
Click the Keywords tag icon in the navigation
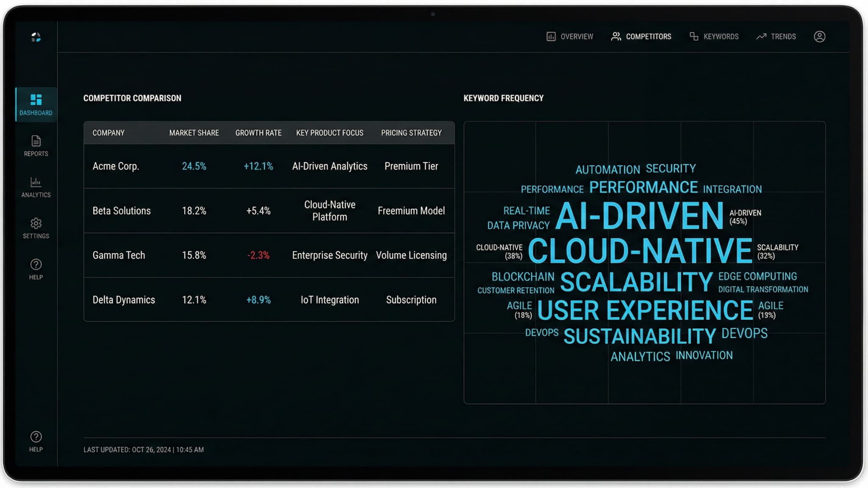tap(694, 36)
